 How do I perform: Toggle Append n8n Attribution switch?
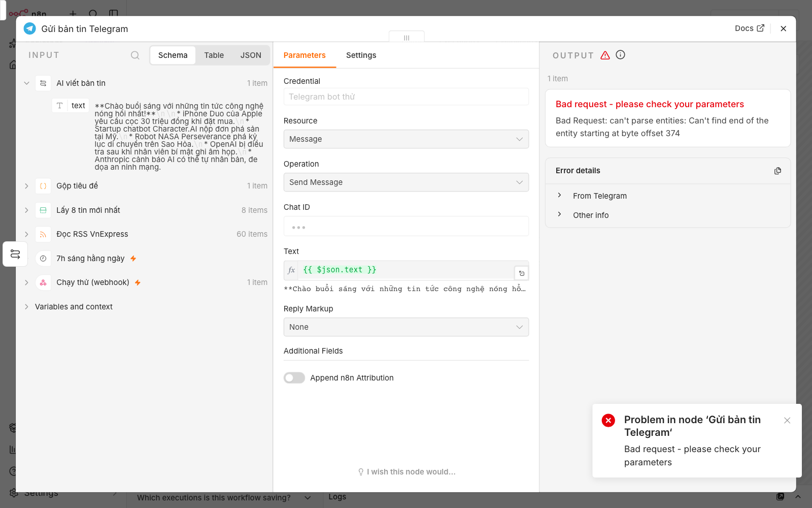click(x=294, y=377)
